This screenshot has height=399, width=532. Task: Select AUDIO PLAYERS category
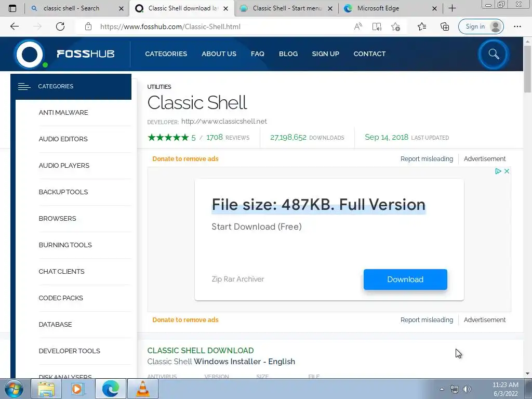(64, 166)
